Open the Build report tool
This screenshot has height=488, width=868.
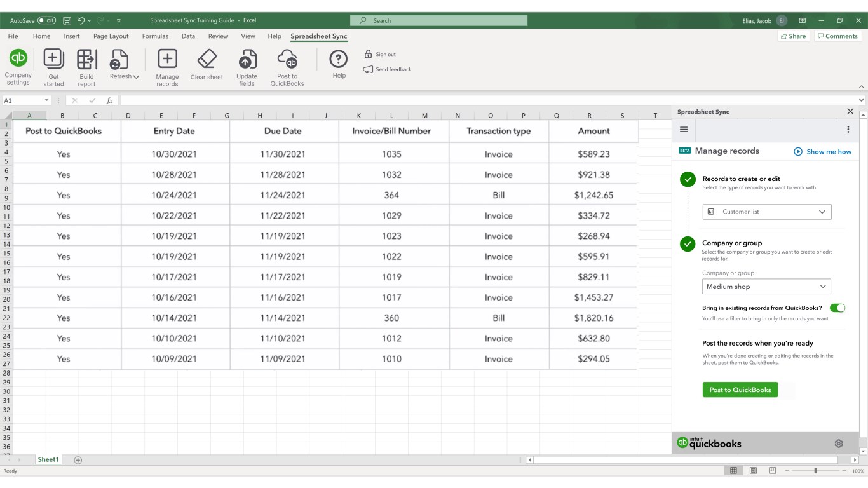(x=86, y=67)
